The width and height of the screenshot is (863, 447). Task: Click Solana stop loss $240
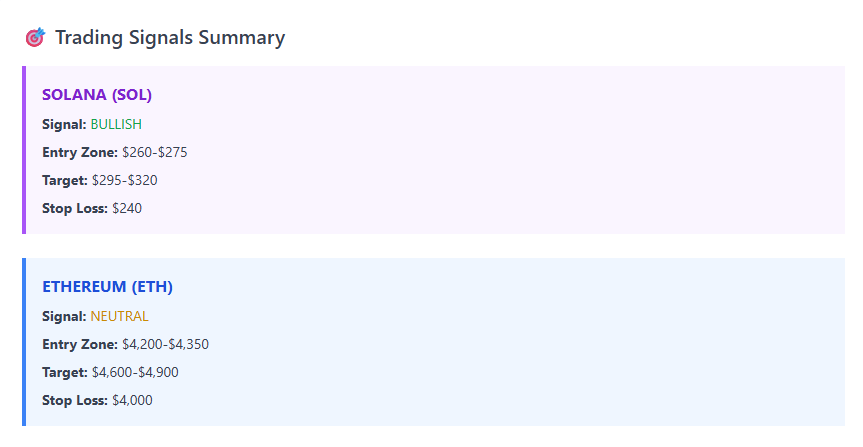[130, 209]
